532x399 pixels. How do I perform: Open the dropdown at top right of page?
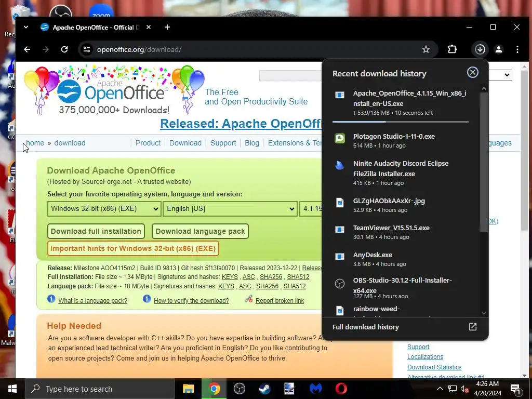click(500, 75)
